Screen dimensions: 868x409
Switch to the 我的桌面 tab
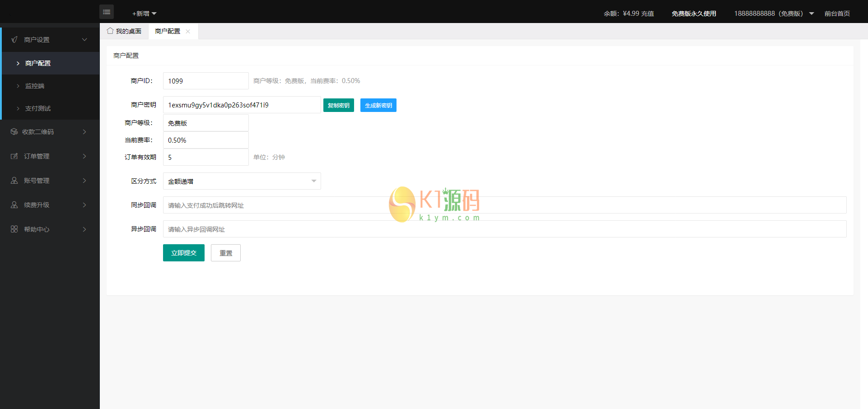click(128, 30)
